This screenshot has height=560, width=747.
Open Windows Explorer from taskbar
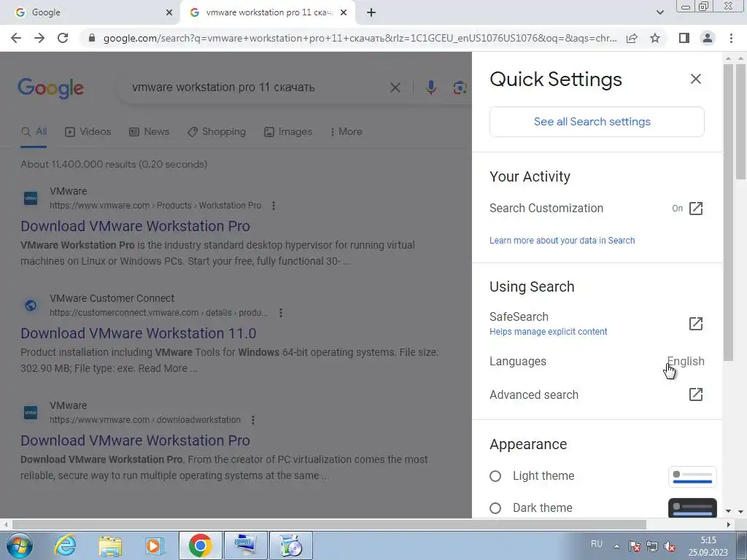tap(110, 545)
